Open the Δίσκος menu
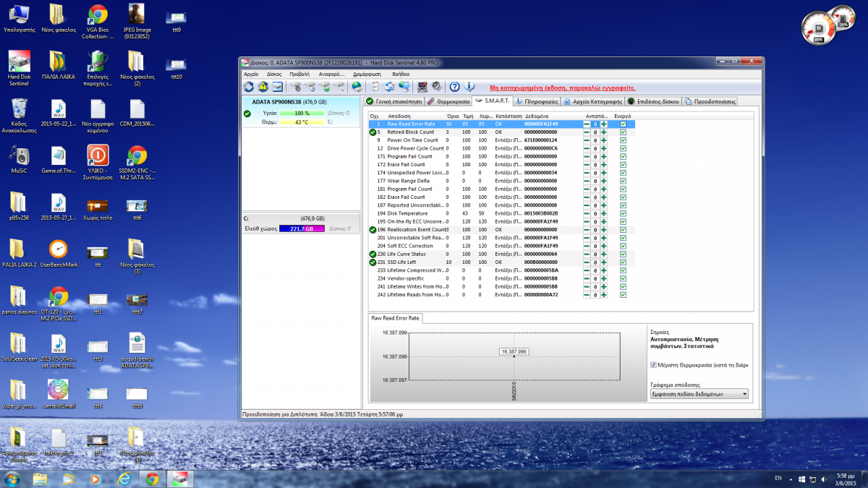The image size is (868, 488). click(274, 74)
